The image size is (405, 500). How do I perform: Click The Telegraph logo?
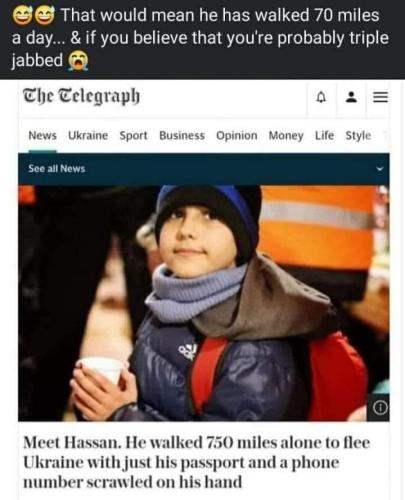pos(81,96)
